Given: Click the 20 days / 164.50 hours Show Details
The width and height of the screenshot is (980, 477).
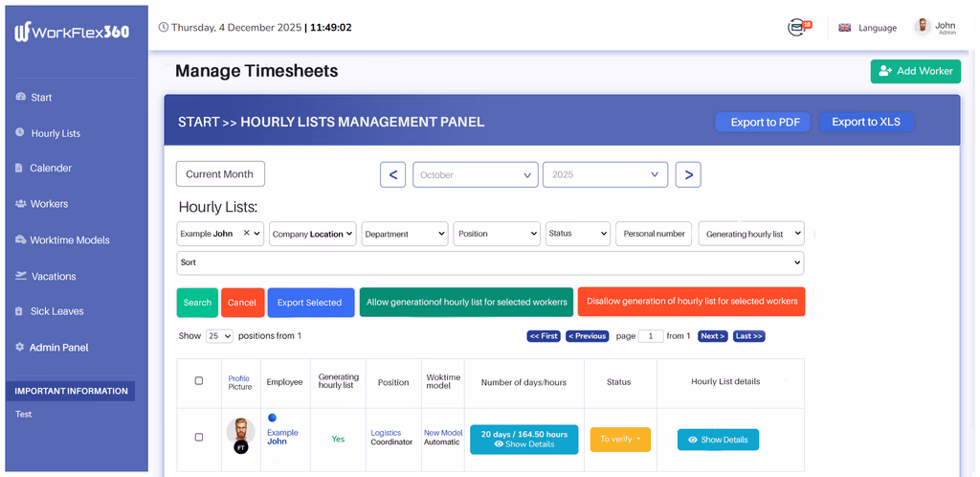Looking at the screenshot, I should tap(523, 439).
